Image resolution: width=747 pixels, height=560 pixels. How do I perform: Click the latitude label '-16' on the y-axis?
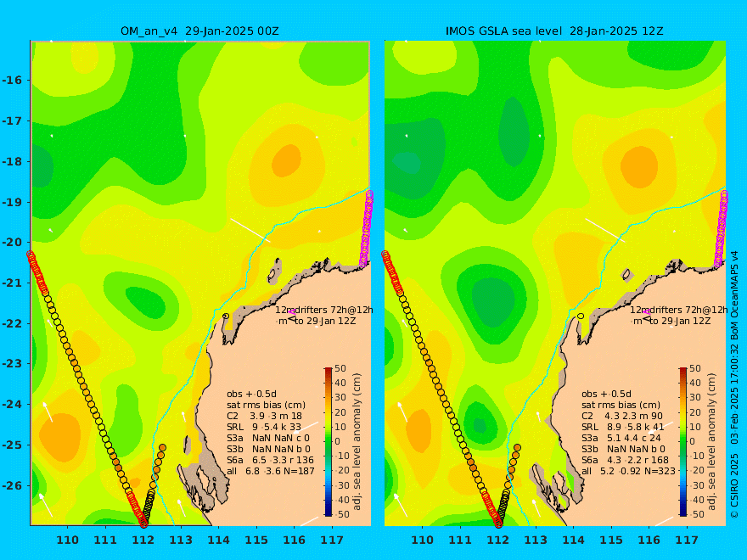coord(11,80)
